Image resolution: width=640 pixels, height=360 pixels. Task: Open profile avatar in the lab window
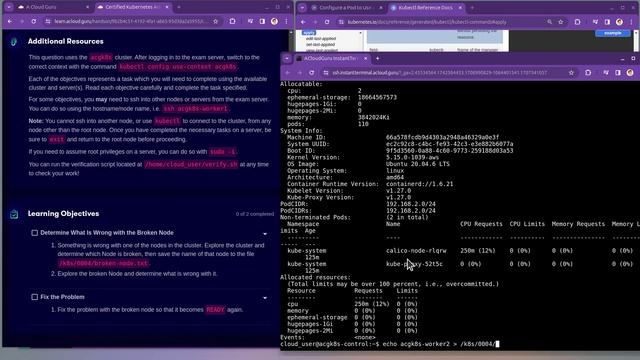[274, 21]
